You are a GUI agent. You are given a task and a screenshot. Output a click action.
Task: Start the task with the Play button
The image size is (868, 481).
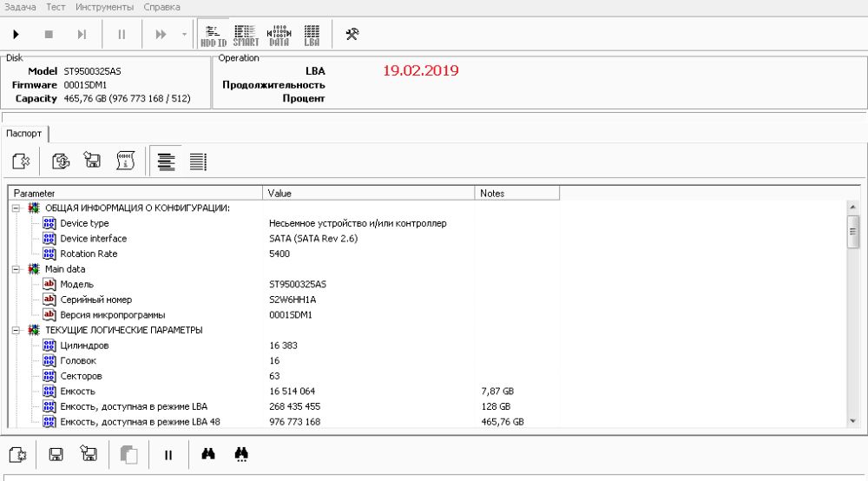16,35
